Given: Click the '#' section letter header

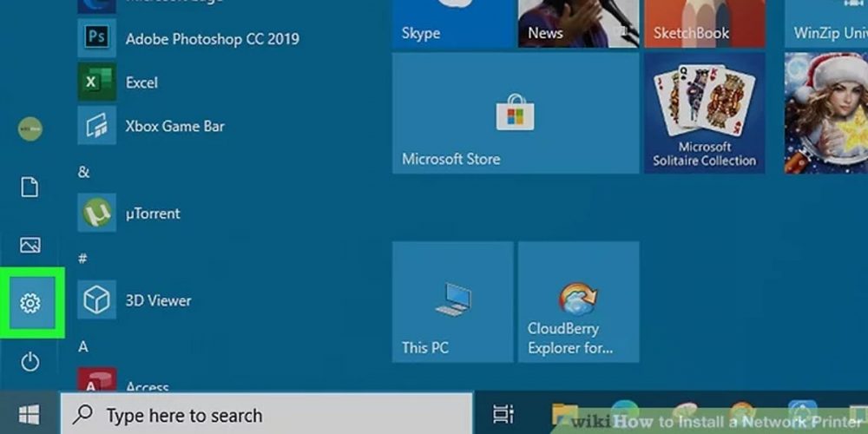Looking at the screenshot, I should coord(83,259).
